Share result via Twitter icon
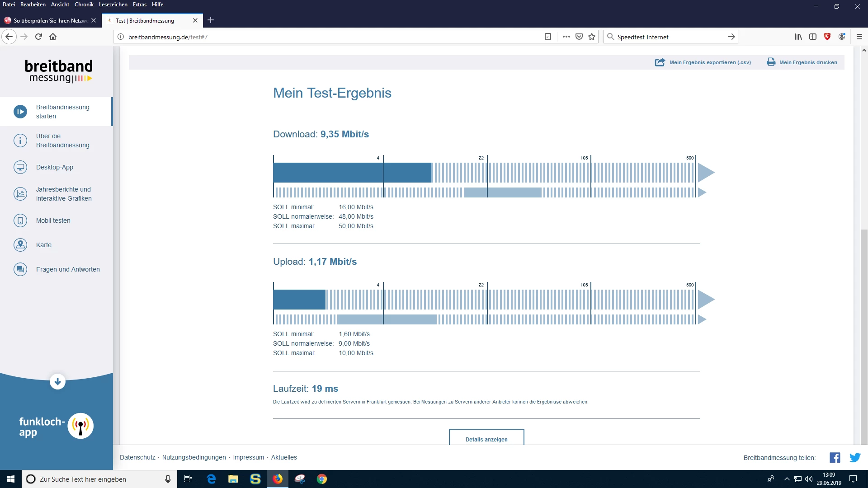 tap(855, 458)
